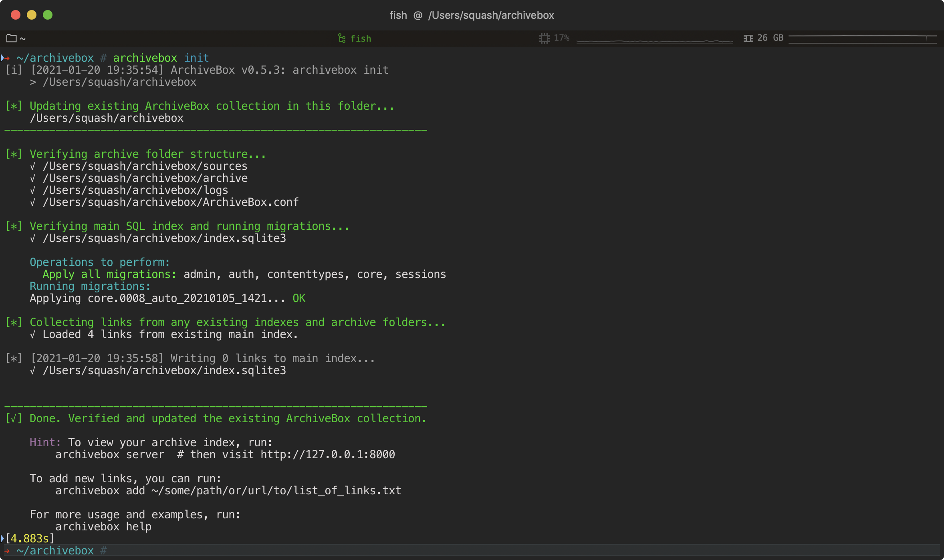The height and width of the screenshot is (560, 944).
Task: Click the yellow minimize window button
Action: coord(32,15)
